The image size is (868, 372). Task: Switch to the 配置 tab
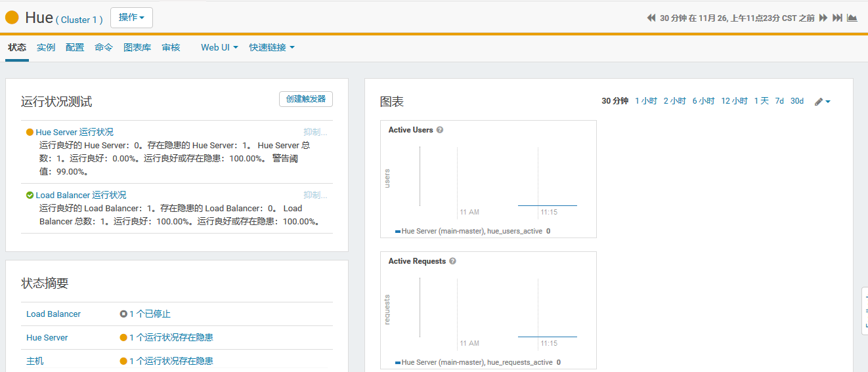[x=75, y=47]
